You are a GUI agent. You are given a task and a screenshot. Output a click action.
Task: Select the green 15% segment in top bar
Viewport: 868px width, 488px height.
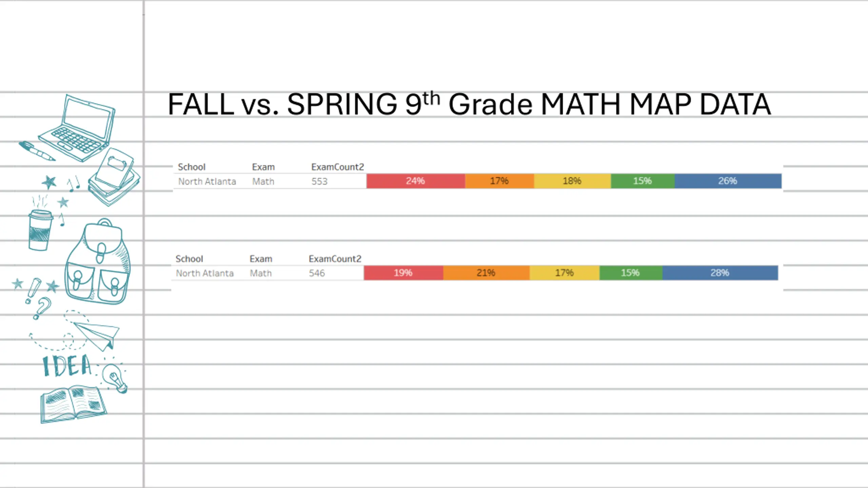click(643, 181)
